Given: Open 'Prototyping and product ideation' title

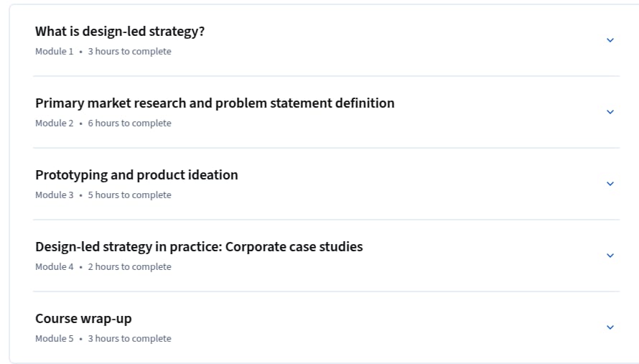Looking at the screenshot, I should (136, 175).
